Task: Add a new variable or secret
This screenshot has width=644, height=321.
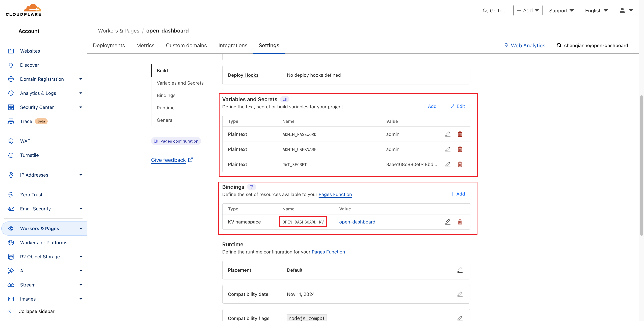Action: 429,106
